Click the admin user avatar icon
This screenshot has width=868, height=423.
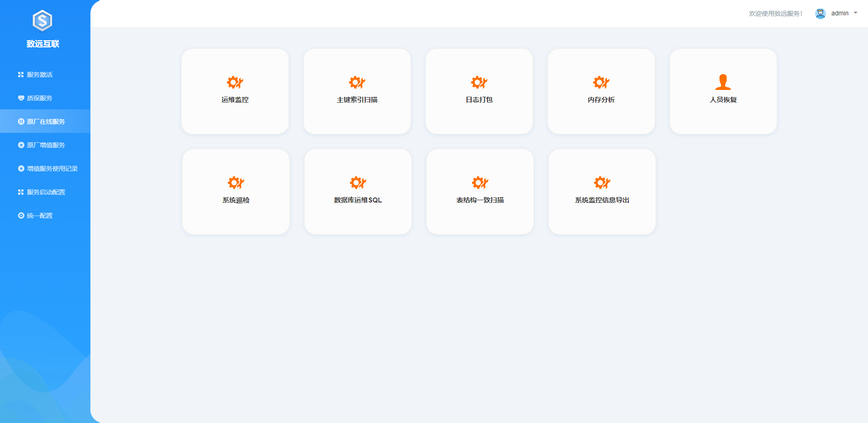(821, 14)
